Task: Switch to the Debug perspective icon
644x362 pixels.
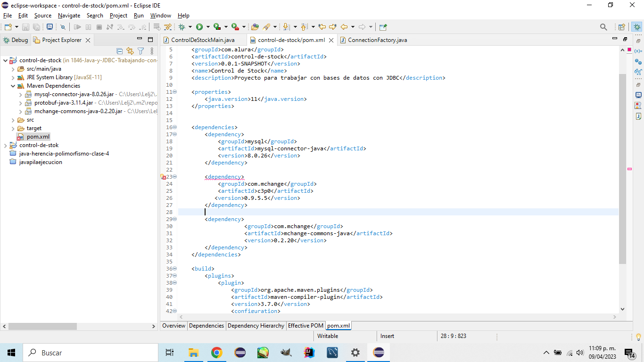Action: click(637, 27)
